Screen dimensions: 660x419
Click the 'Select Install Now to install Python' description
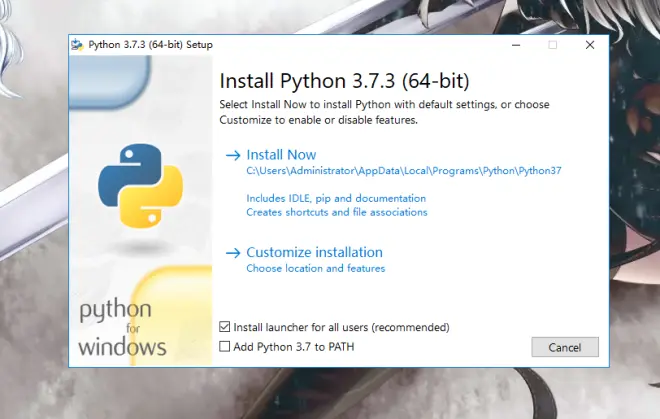click(384, 112)
